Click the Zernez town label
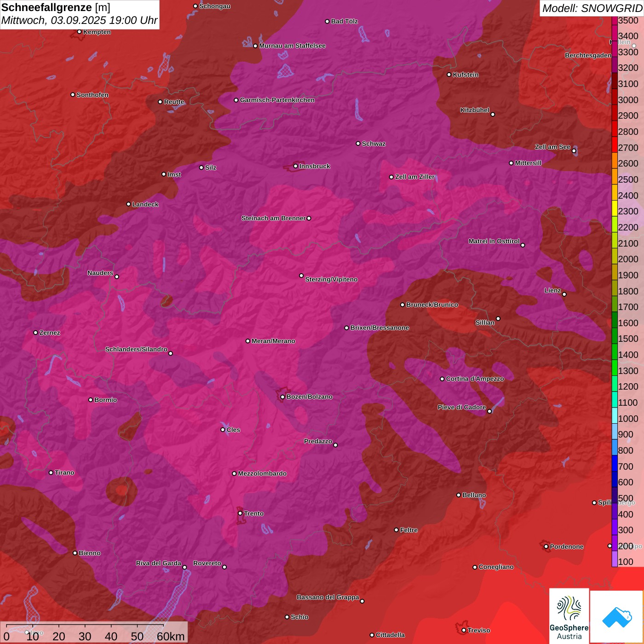644x644 pixels. coord(50,333)
